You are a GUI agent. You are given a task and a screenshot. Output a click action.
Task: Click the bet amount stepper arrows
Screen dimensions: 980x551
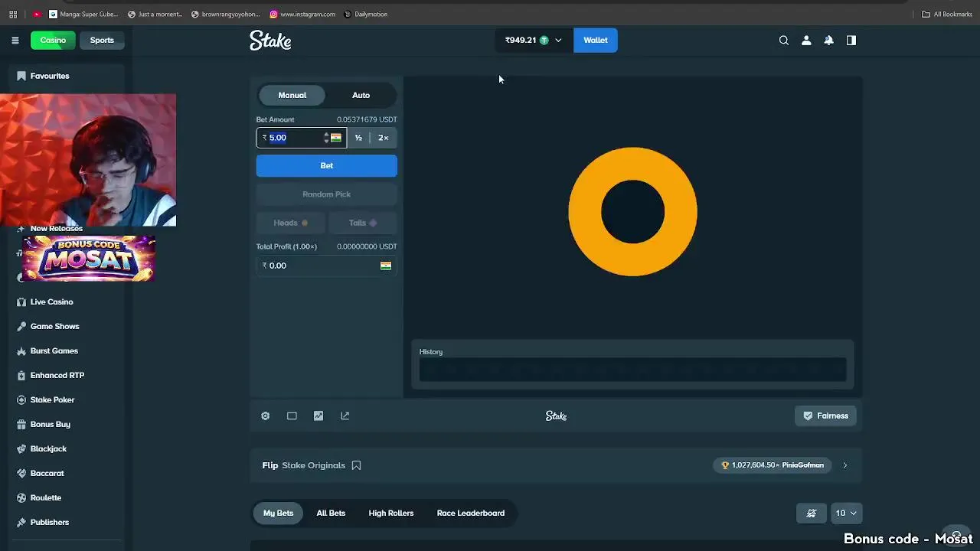pyautogui.click(x=326, y=138)
